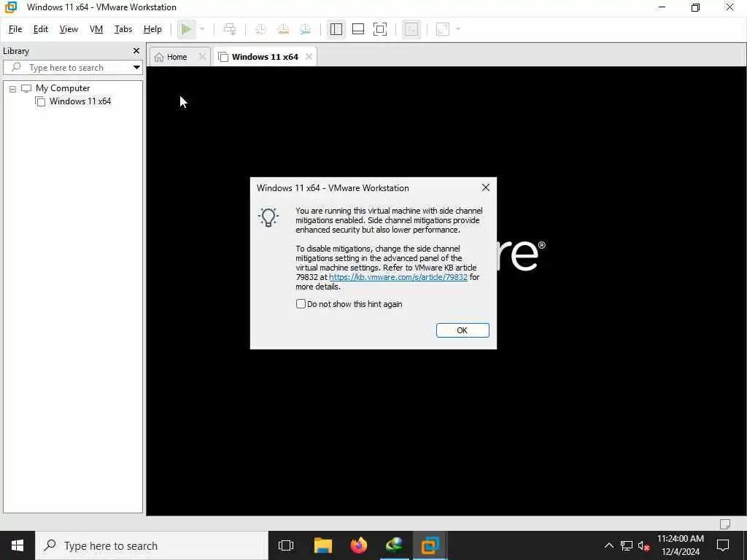Close the Home tab
The width and height of the screenshot is (747, 560).
[202, 57]
